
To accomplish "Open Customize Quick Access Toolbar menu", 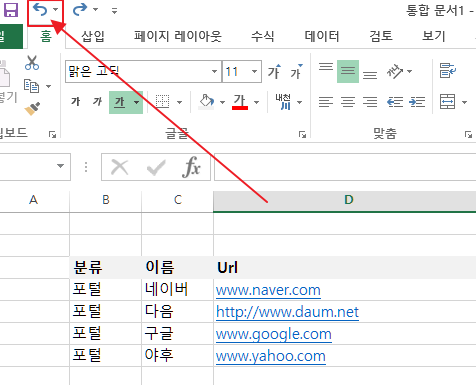I will (114, 11).
